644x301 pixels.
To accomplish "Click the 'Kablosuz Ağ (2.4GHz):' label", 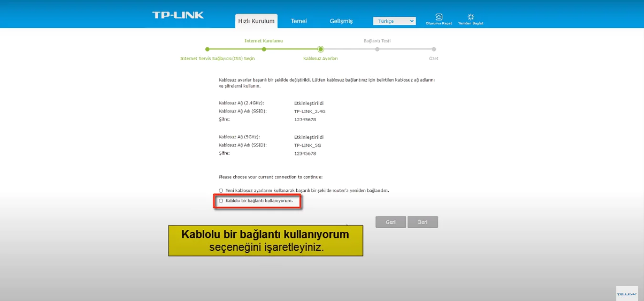I will 241,103.
